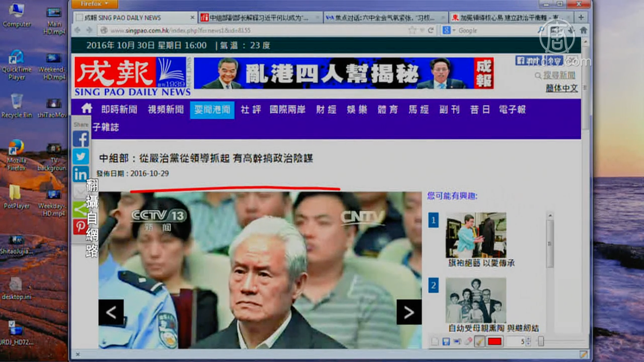Pin article with the Pinterest icon
The height and width of the screenshot is (362, 644).
pos(80,227)
